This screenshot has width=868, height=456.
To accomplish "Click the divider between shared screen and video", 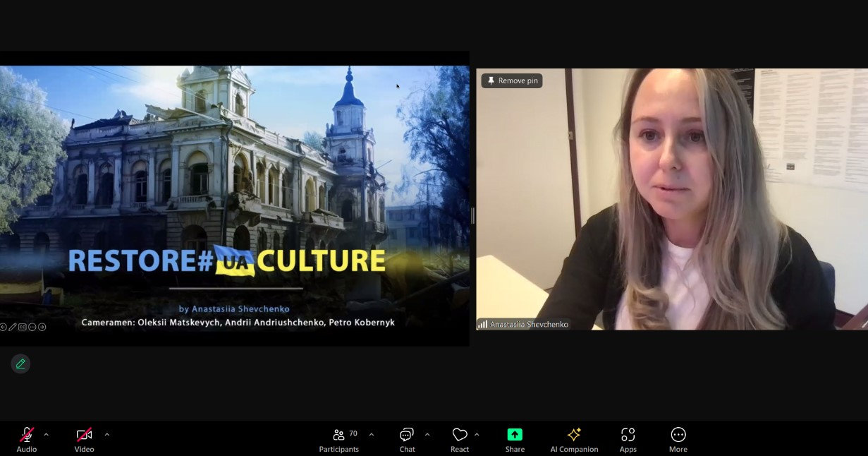I will click(472, 215).
